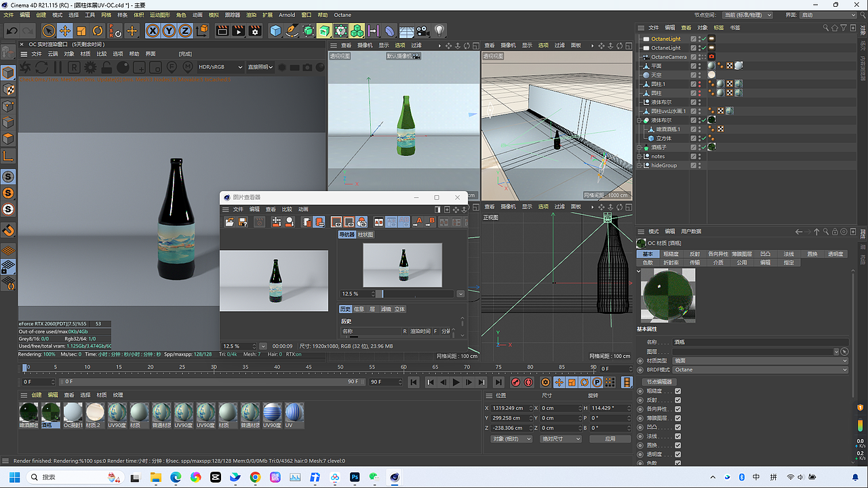Screen dimensions: 868x488
Task: Select the Rotate tool in the toolbar
Action: point(98,30)
